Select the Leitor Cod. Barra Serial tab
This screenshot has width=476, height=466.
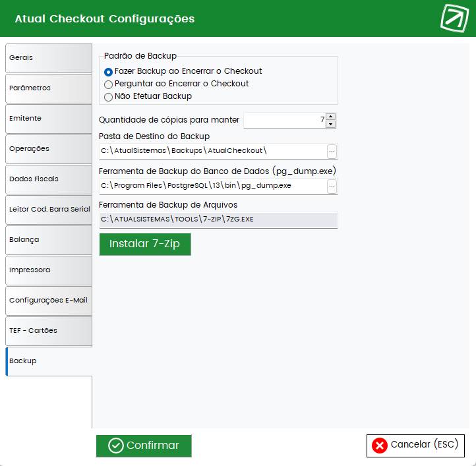(x=49, y=210)
